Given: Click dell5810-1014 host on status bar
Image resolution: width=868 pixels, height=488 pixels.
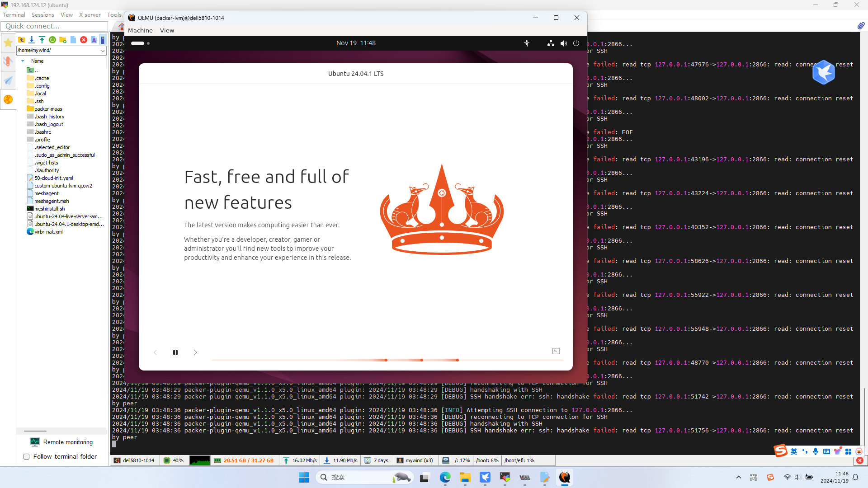Looking at the screenshot, I should pyautogui.click(x=134, y=460).
